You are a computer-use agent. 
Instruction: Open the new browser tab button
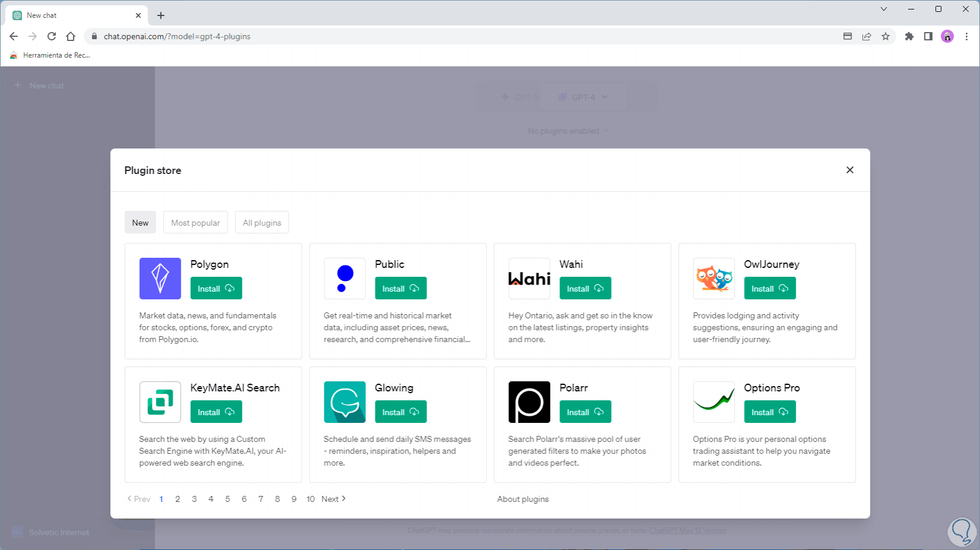coord(161,15)
